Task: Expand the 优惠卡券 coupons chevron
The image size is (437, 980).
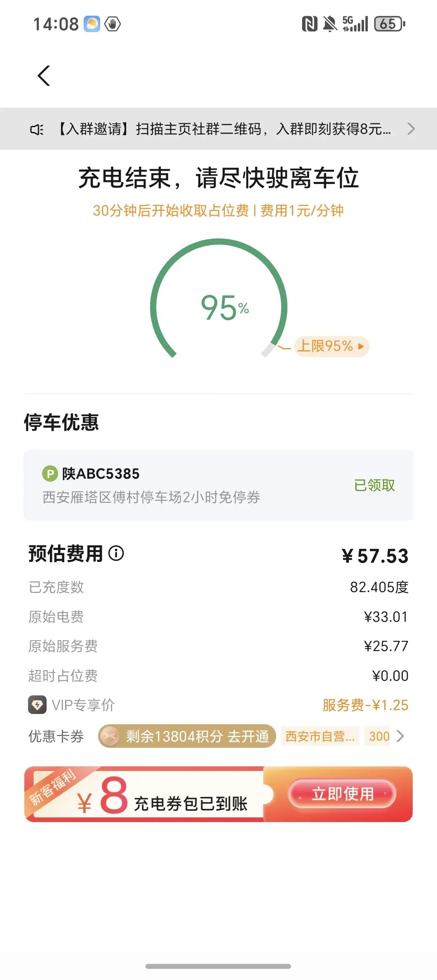Action: coord(400,736)
